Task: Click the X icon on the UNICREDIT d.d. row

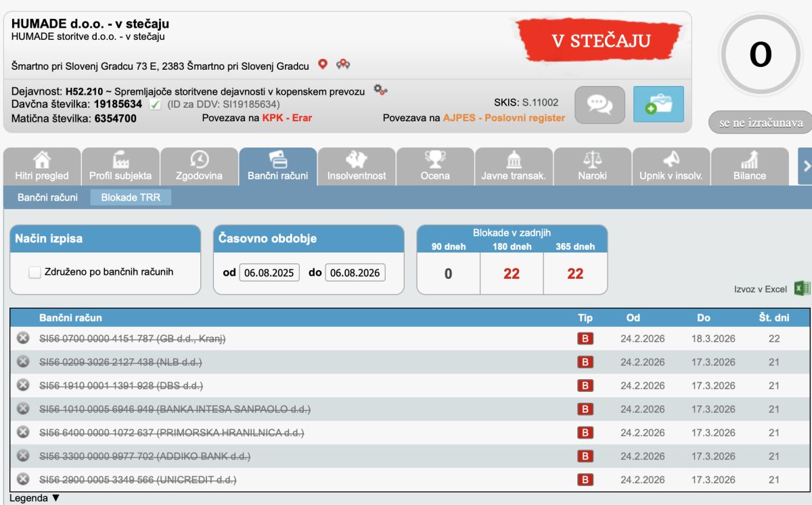Action: tap(22, 479)
